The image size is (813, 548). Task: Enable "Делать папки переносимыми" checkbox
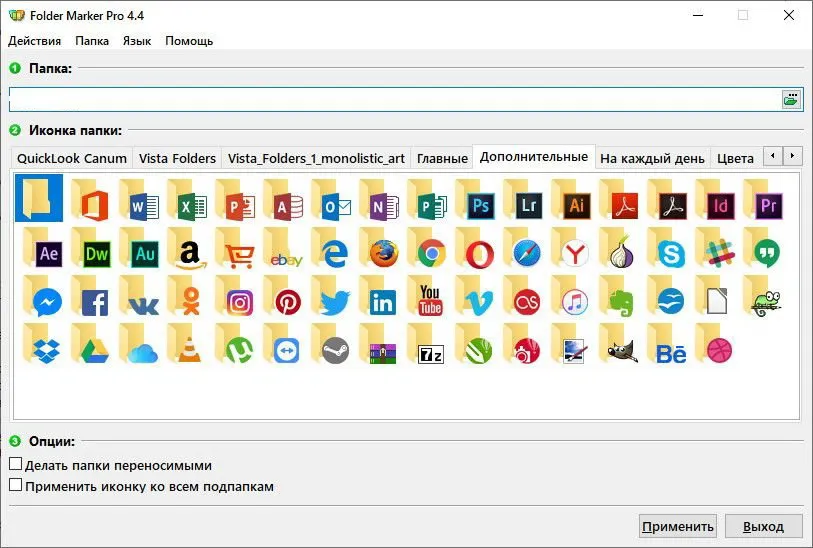(x=16, y=463)
